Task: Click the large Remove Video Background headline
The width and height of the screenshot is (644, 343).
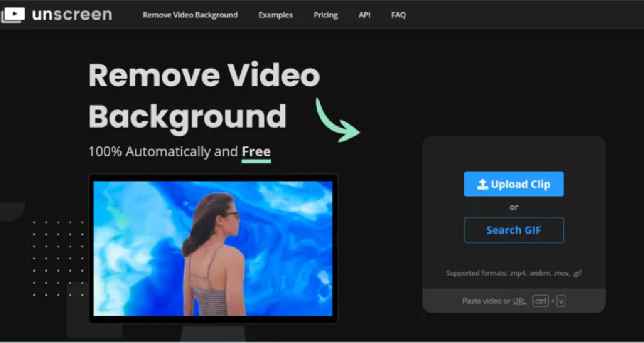Action: pyautogui.click(x=204, y=96)
